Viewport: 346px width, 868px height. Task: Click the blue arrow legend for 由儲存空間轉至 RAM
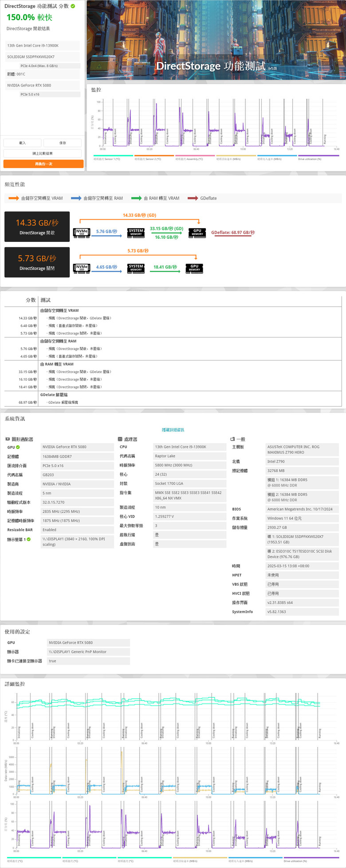(x=76, y=198)
